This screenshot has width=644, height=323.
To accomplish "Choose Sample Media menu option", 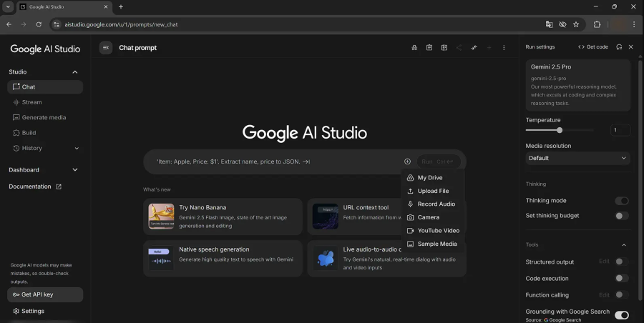I will pos(432,244).
